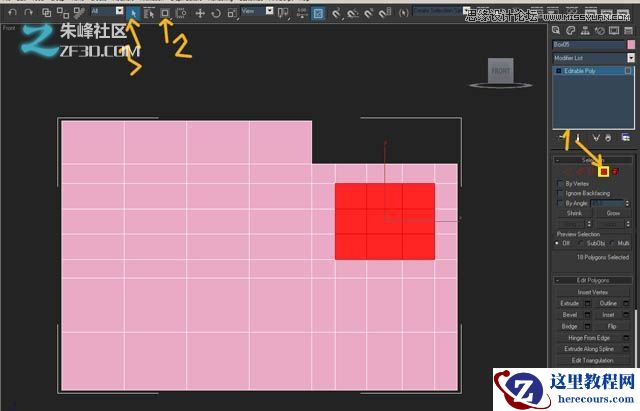Click the Make Unique stack icon
This screenshot has width=640, height=411.
[x=596, y=138]
